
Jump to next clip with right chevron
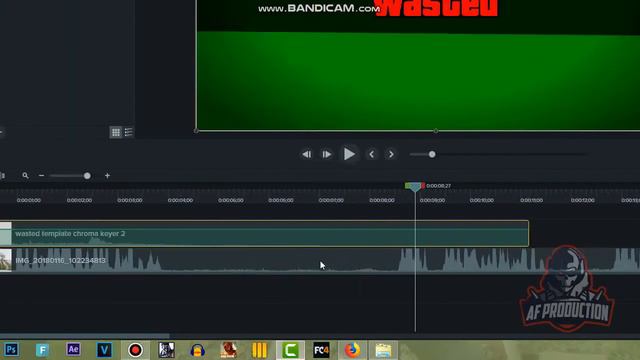(x=391, y=154)
